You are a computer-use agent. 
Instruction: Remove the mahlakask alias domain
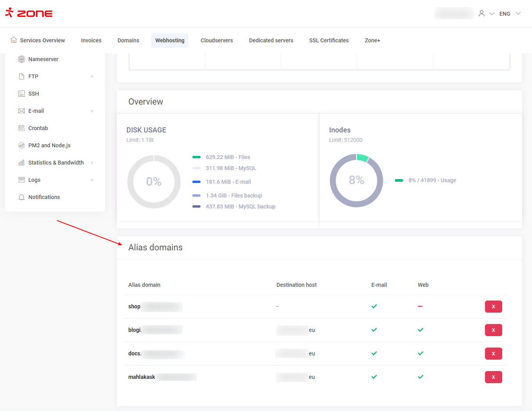[493, 377]
